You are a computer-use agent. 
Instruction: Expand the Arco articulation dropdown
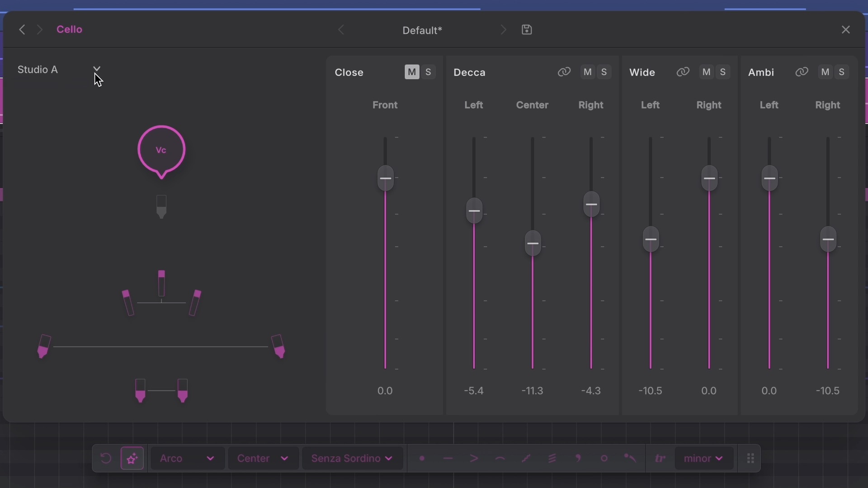188,459
